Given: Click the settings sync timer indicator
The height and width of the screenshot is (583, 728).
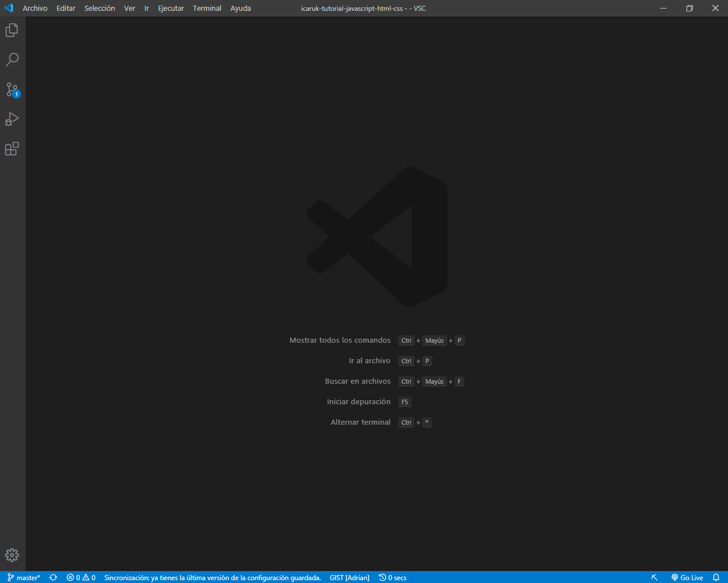Looking at the screenshot, I should pos(392,577).
